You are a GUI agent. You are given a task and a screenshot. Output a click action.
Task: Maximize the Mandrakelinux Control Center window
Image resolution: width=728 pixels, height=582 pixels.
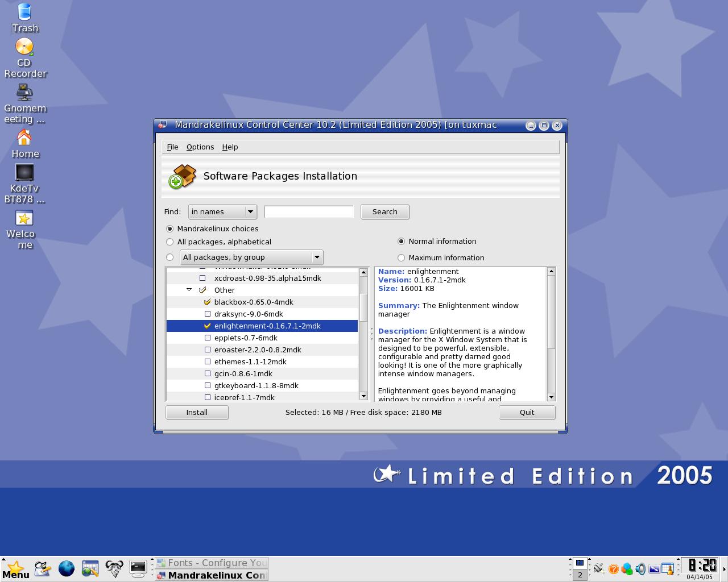coord(544,125)
